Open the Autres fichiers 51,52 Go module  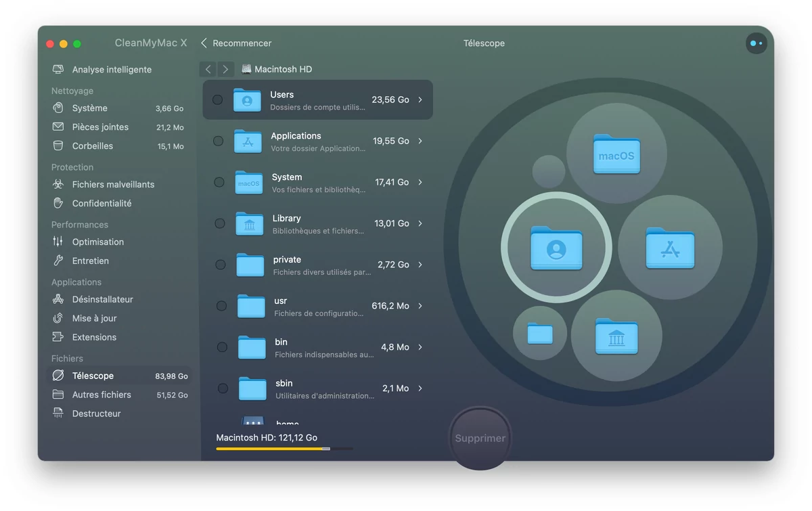[120, 395]
